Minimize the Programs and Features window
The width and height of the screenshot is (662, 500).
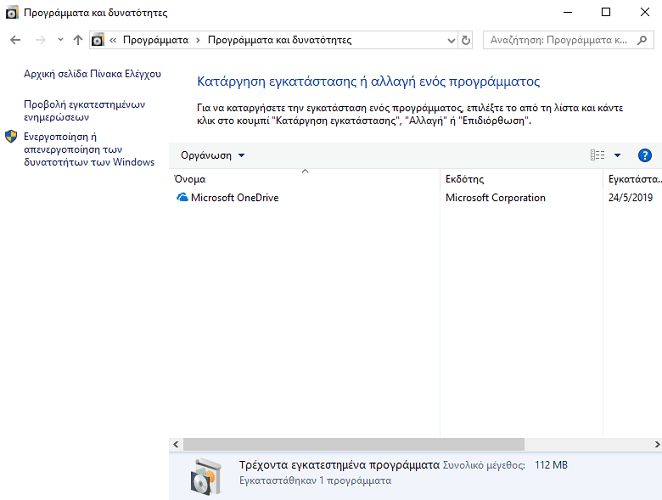pyautogui.click(x=567, y=12)
